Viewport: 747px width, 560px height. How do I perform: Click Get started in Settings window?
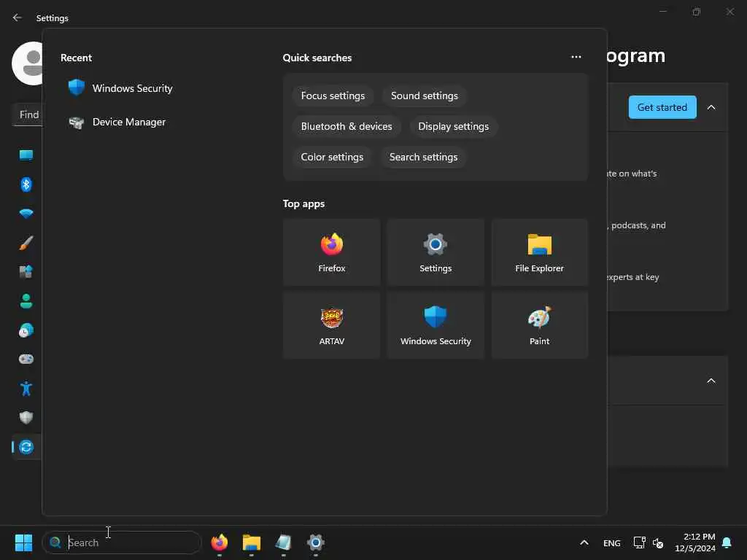point(662,107)
